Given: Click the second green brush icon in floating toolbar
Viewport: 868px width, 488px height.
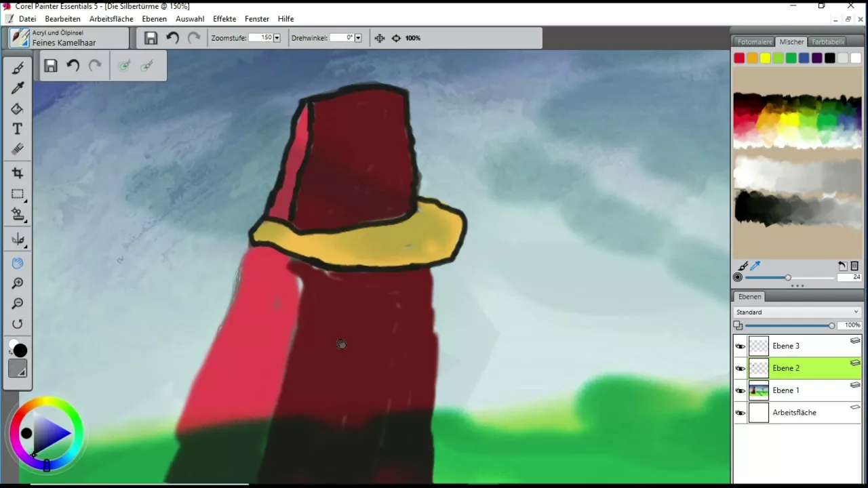Looking at the screenshot, I should (146, 66).
